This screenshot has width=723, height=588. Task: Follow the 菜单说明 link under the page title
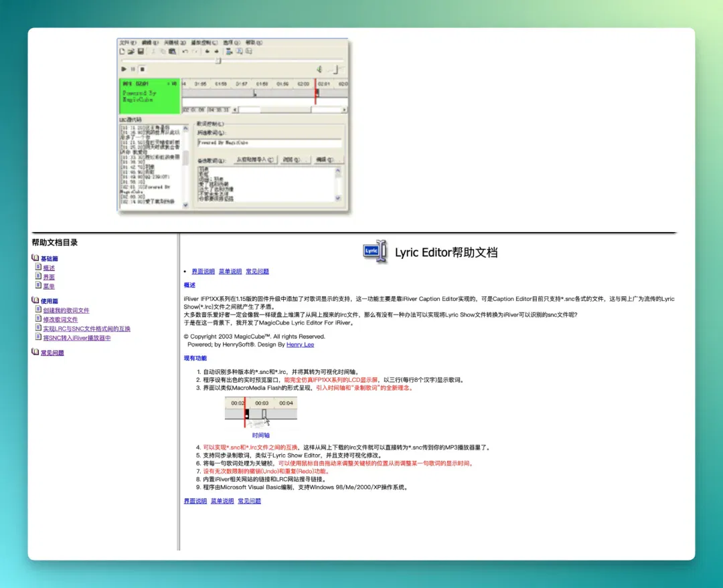(230, 272)
